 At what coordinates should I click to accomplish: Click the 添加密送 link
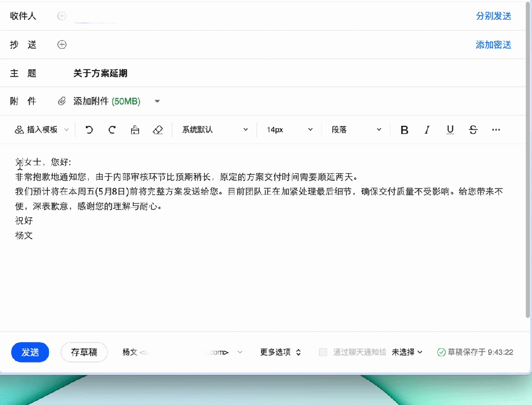pos(494,44)
